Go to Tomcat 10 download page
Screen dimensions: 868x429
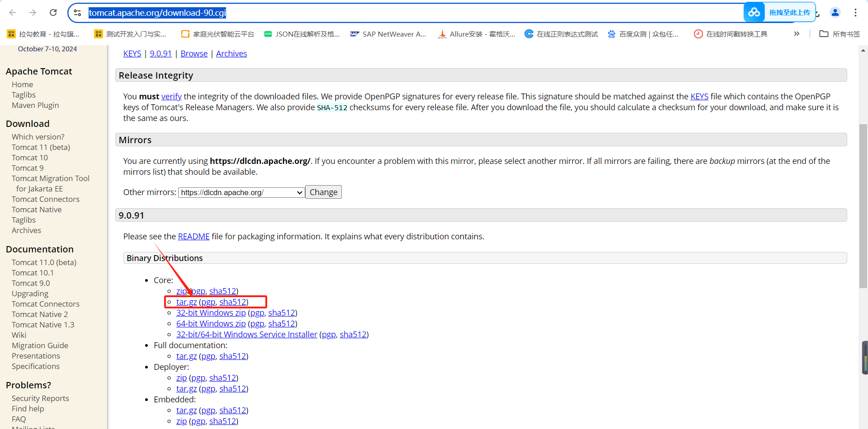pyautogui.click(x=29, y=158)
